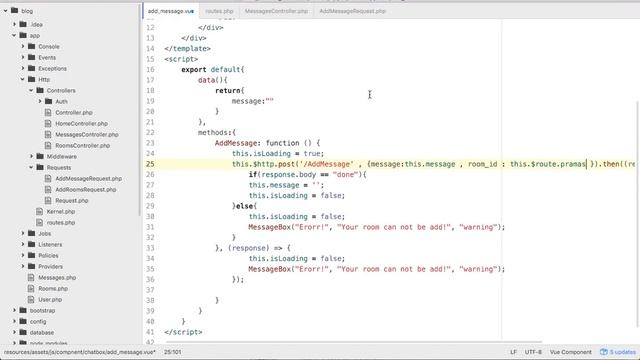
Task: Select the config folder in tree
Action: [x=38, y=322]
